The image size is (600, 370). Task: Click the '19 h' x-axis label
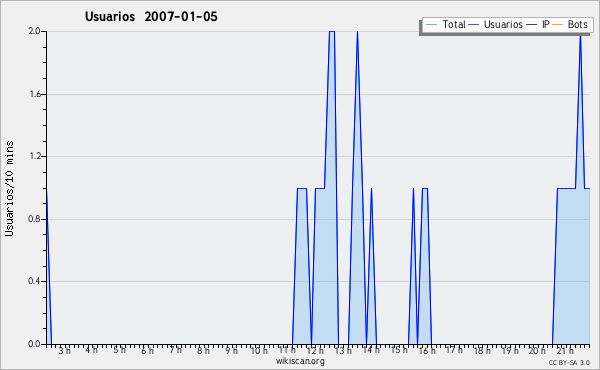tap(510, 350)
